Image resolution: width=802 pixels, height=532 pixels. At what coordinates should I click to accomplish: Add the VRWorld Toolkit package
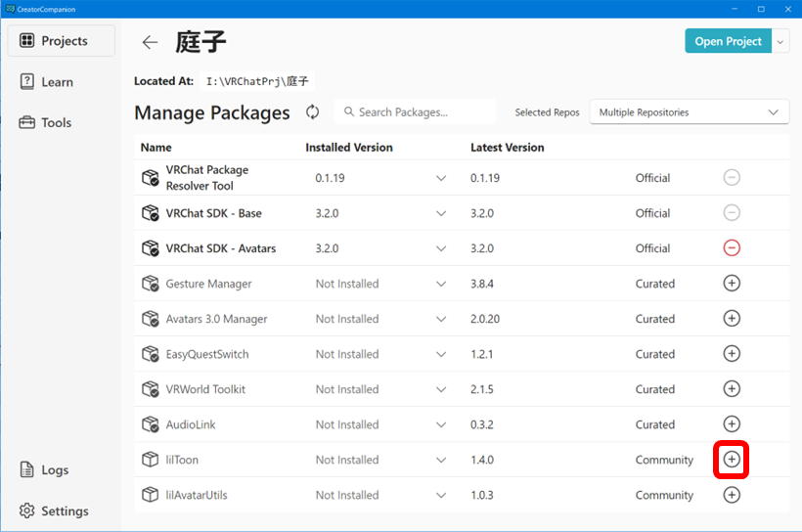(731, 389)
